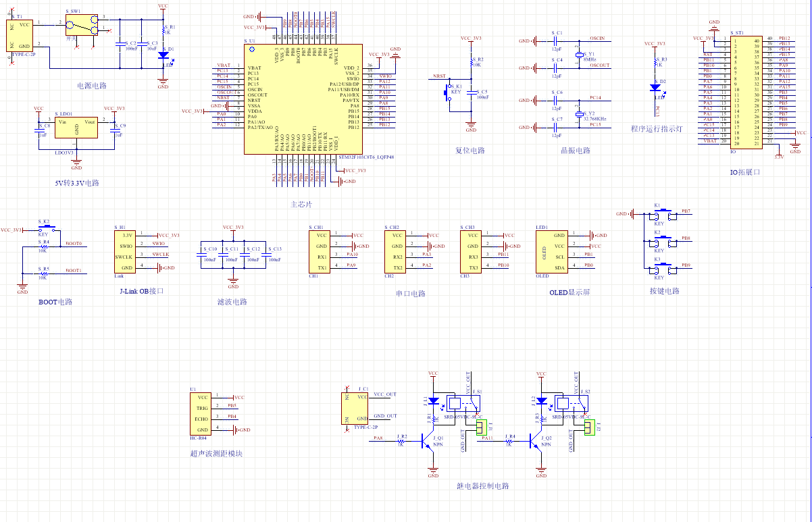
Task: Click the 'IO拓展口' section label
Action: pos(745,172)
